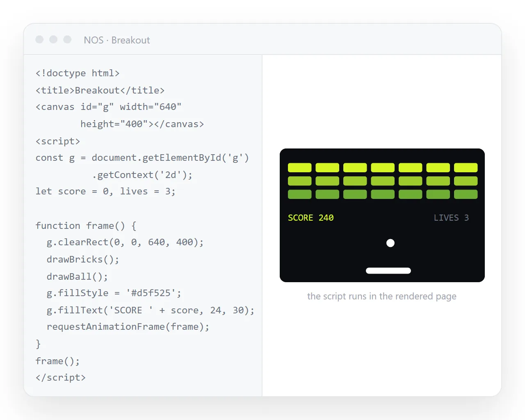Select the <title>Breakout</title> line
This screenshot has width=525, height=420.
click(100, 90)
